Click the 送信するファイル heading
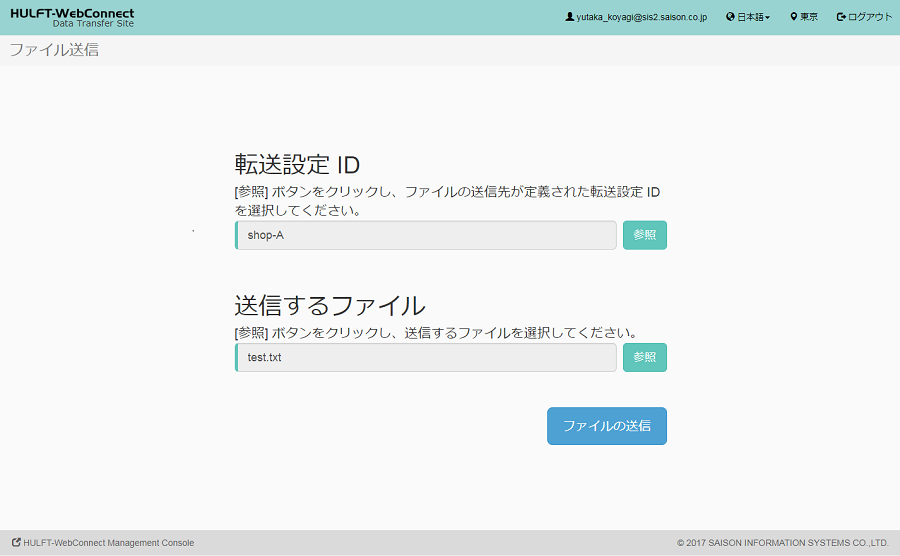The image size is (900, 556). [329, 305]
